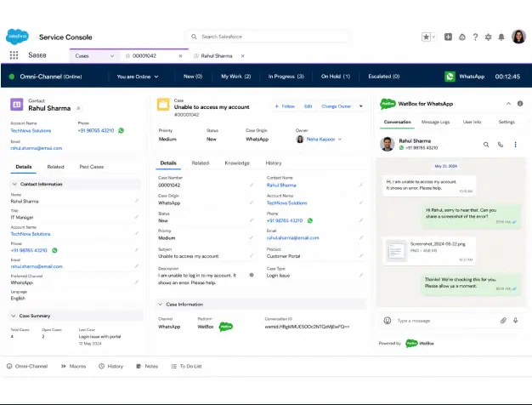
Task: Open the contact Related tab
Action: pos(55,167)
